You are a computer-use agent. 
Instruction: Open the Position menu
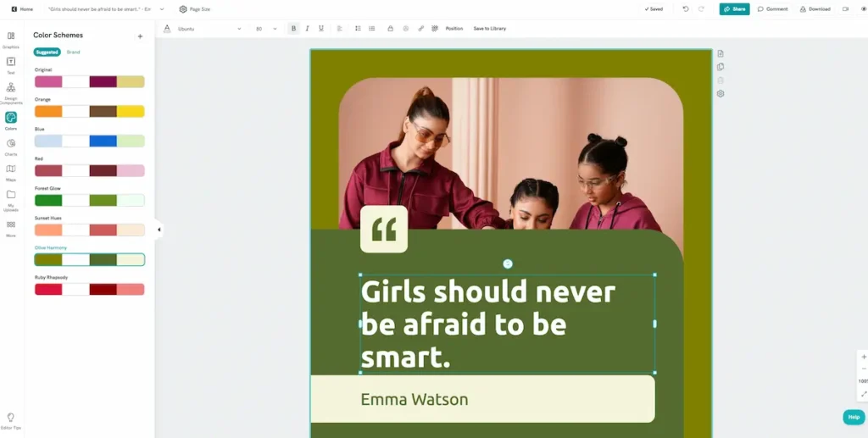[454, 28]
